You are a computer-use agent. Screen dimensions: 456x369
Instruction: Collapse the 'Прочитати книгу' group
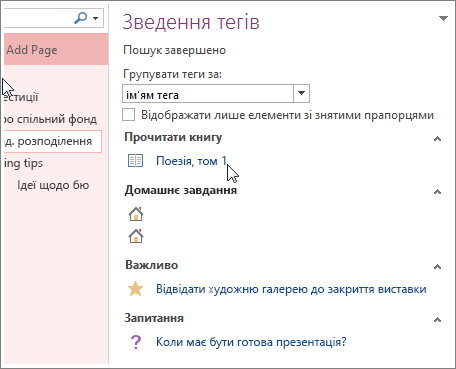[x=437, y=139]
